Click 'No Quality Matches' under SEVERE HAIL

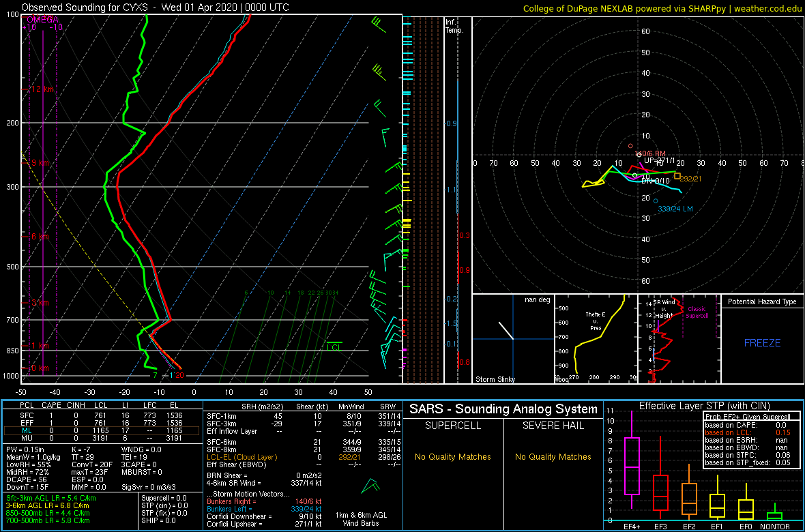pos(553,457)
